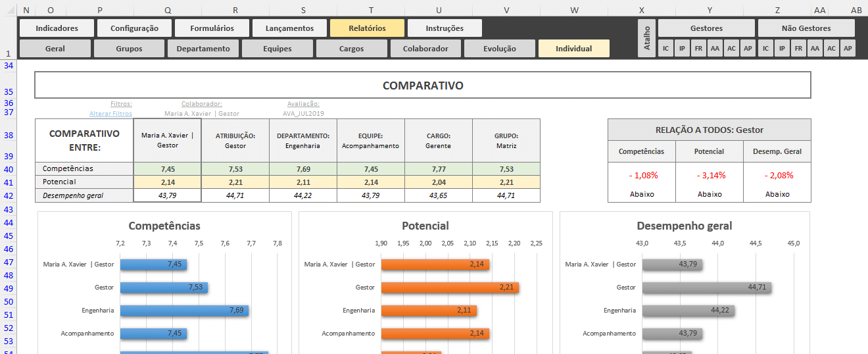Screen dimensions: 868x354
Task: Click the AP shortcut under Gestores
Action: click(748, 49)
